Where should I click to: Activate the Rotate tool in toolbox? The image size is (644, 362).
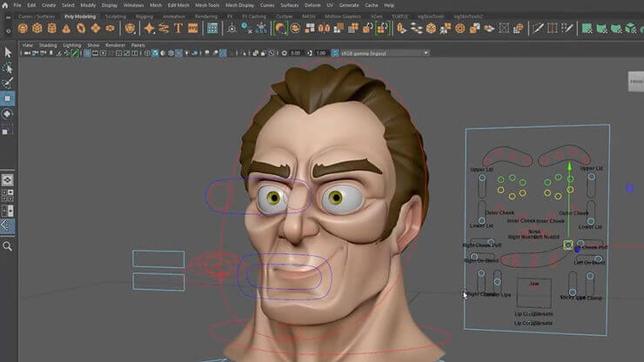pyautogui.click(x=7, y=114)
